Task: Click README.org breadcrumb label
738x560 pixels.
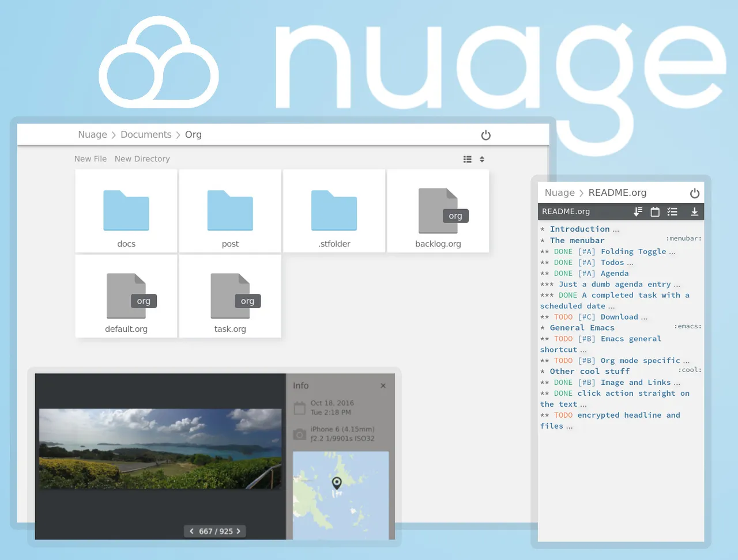Action: (617, 192)
